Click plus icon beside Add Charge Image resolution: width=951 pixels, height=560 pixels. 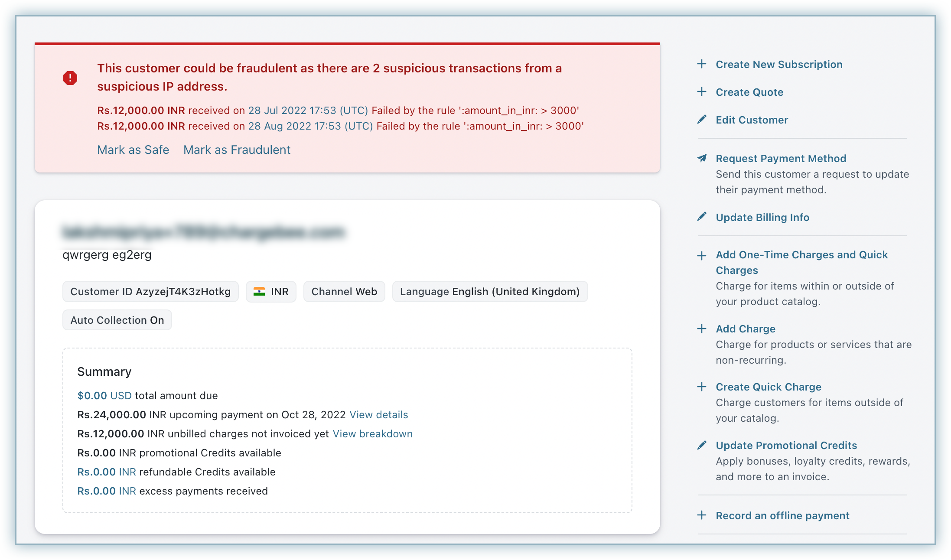[x=701, y=329]
